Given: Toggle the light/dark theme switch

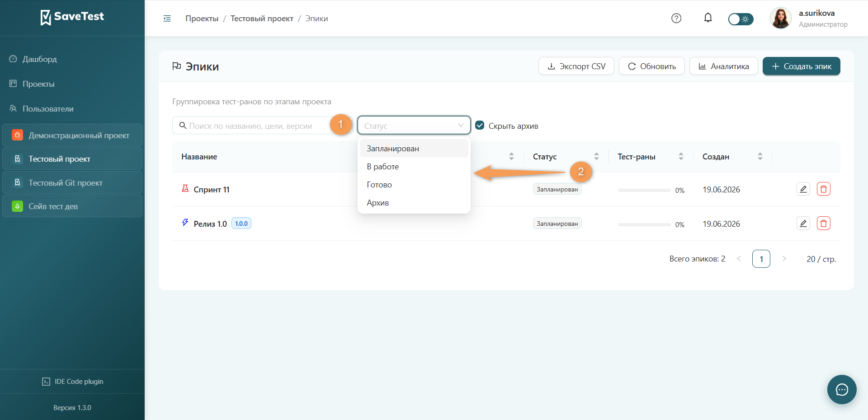Looking at the screenshot, I should pyautogui.click(x=741, y=19).
